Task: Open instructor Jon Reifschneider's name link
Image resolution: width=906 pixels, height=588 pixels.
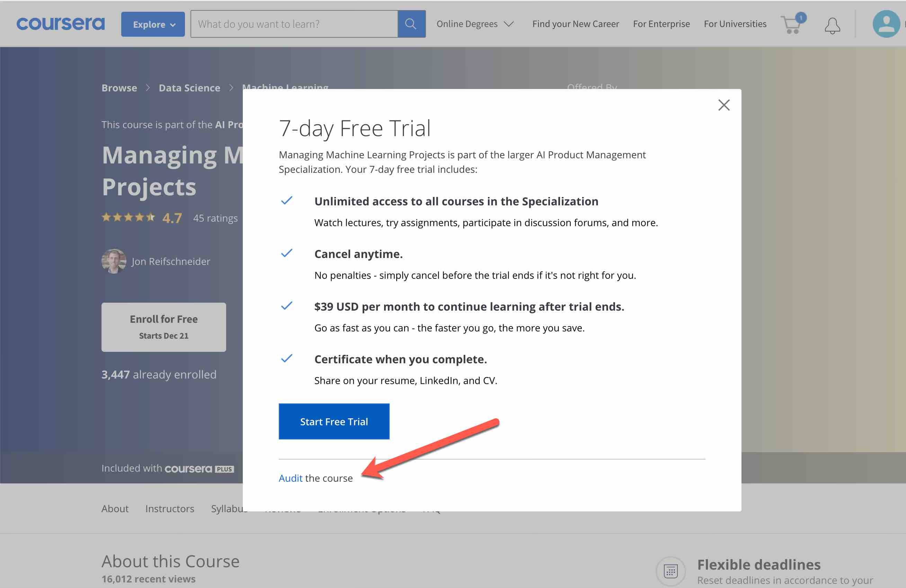Action: pyautogui.click(x=170, y=261)
